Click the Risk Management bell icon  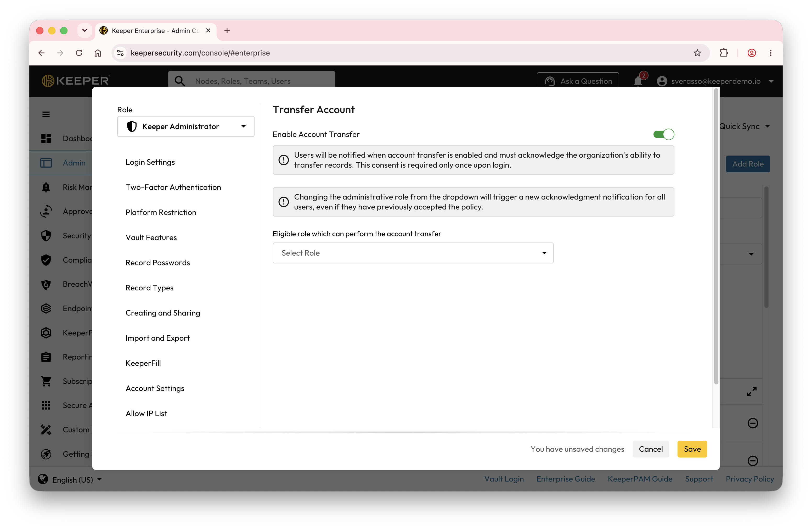point(46,187)
